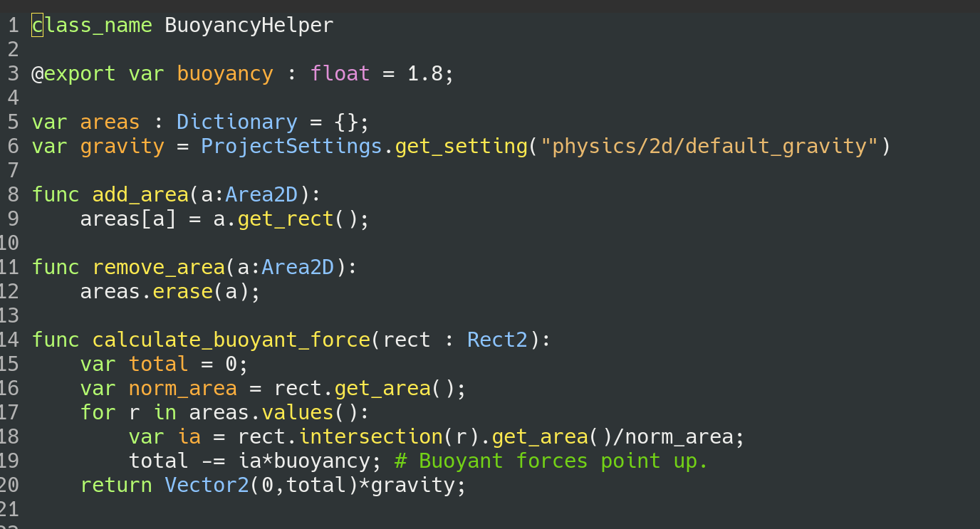The height and width of the screenshot is (529, 980).
Task: Click the Vector2 constructor in return statement
Action: [x=207, y=486]
